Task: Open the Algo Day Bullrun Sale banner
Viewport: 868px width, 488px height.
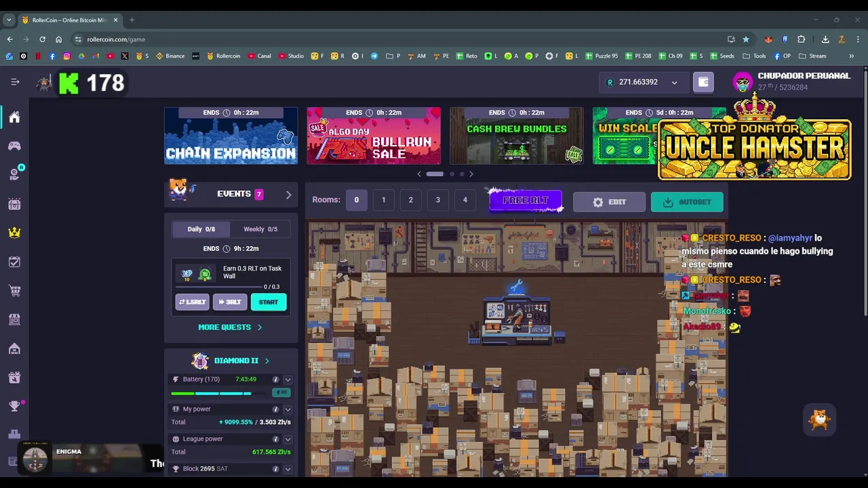Action: pos(374,136)
